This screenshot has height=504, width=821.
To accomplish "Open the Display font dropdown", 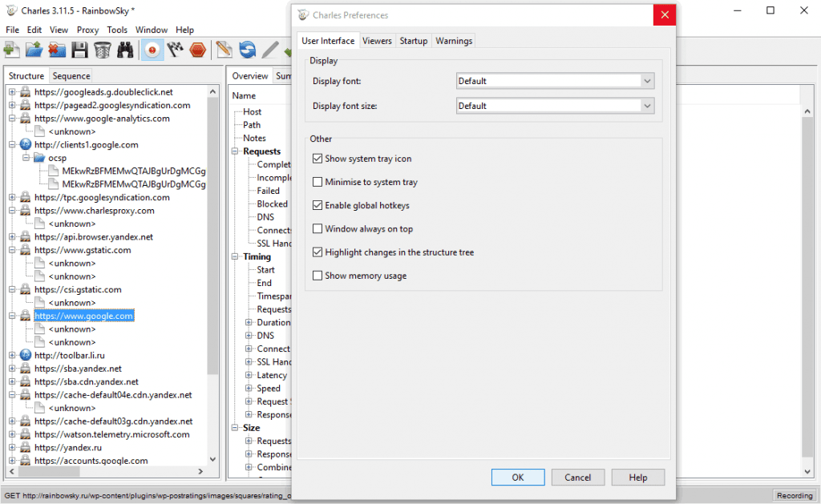I will [x=555, y=81].
